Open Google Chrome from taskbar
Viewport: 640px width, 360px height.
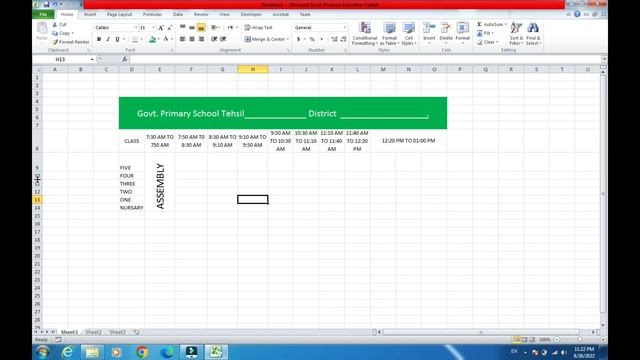click(142, 352)
